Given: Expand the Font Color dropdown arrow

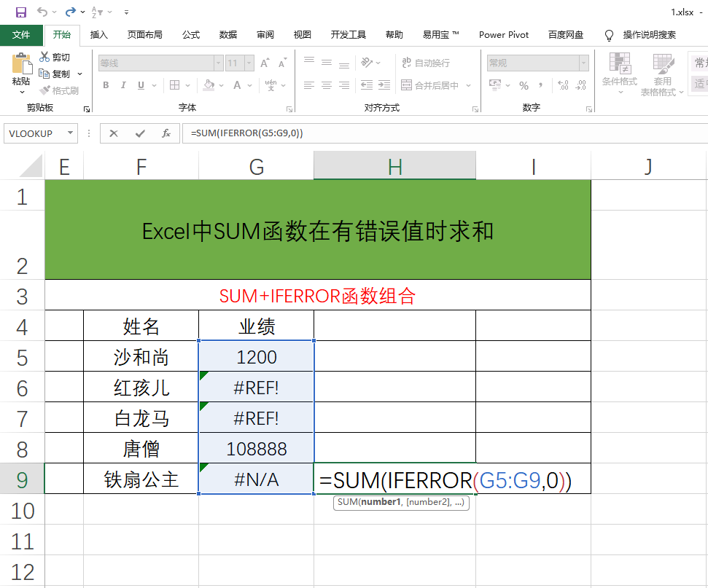Looking at the screenshot, I should coord(249,85).
